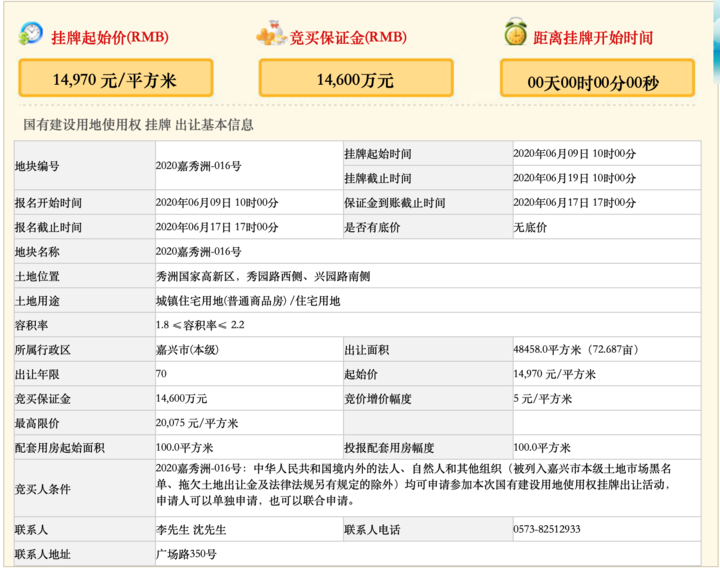
Task: Click the 14,970 元/平方米 starting price box
Action: (115, 78)
